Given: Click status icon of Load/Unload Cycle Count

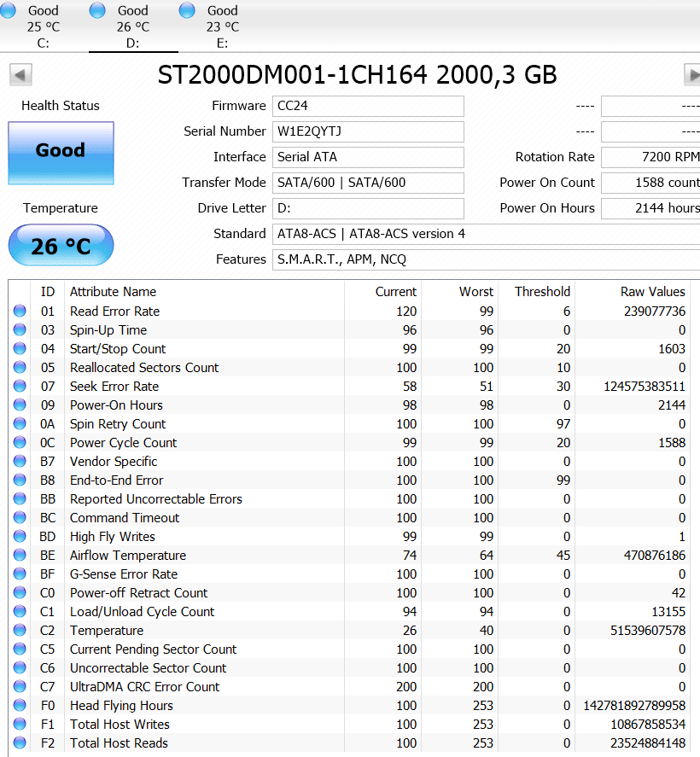Looking at the screenshot, I should tap(20, 611).
